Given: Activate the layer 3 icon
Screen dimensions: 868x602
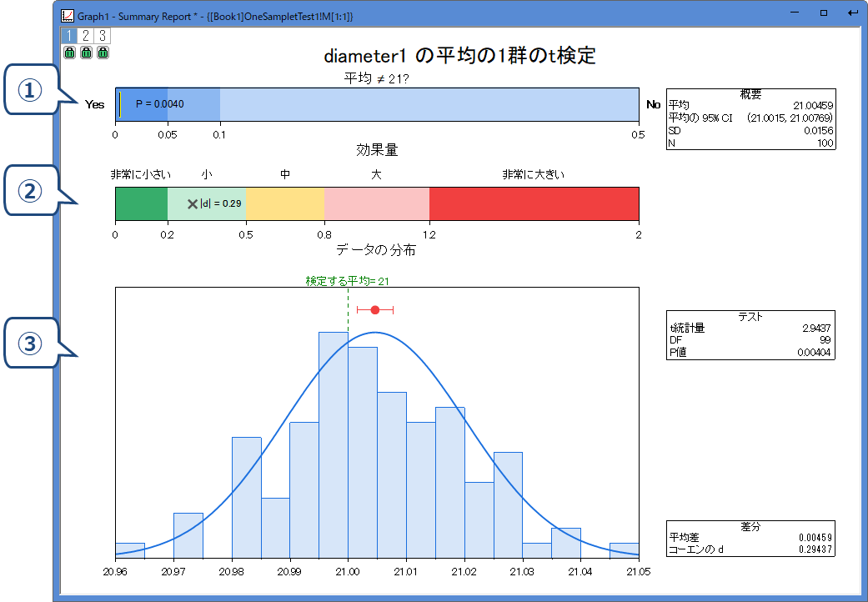Looking at the screenshot, I should 102,36.
